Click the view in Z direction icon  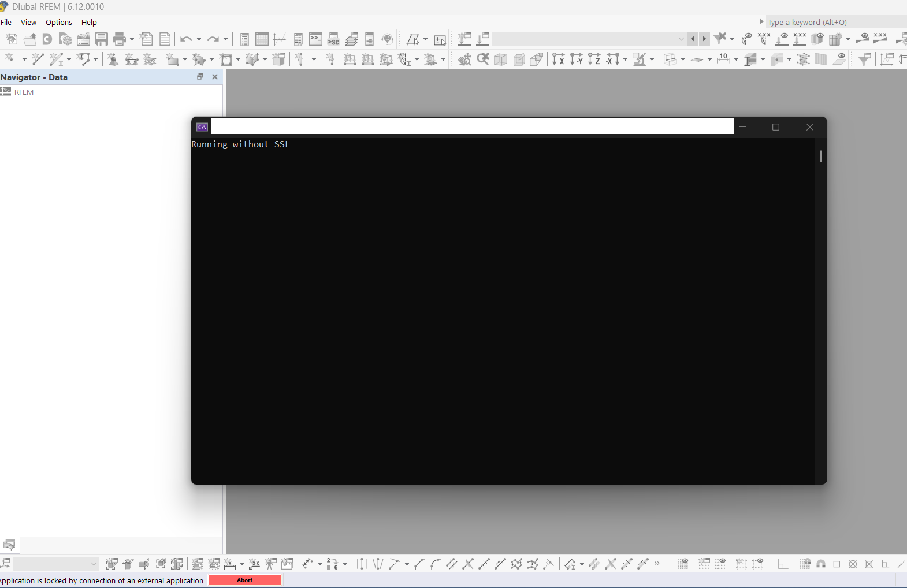click(594, 59)
